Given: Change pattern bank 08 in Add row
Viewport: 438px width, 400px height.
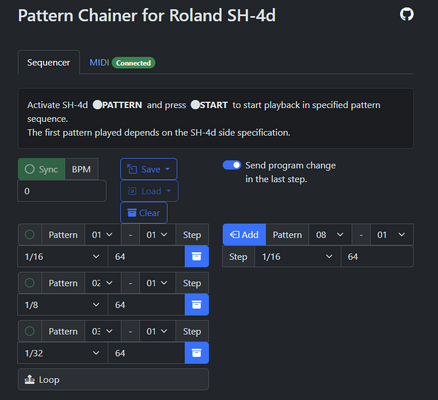Looking at the screenshot, I should pos(330,235).
